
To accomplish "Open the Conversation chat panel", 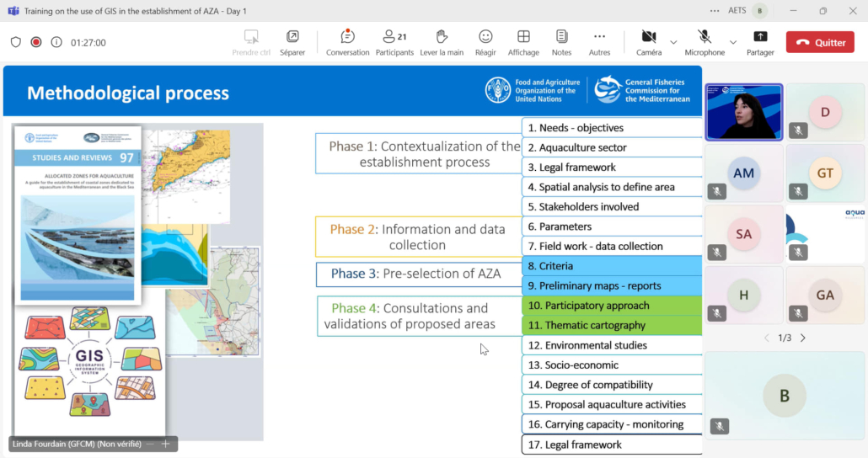I will tap(347, 43).
